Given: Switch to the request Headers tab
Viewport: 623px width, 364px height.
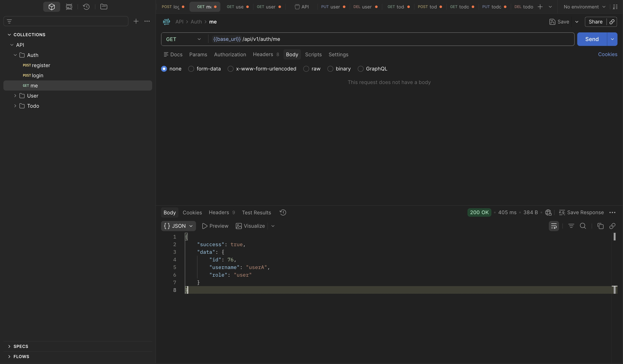Looking at the screenshot, I should [x=266, y=54].
